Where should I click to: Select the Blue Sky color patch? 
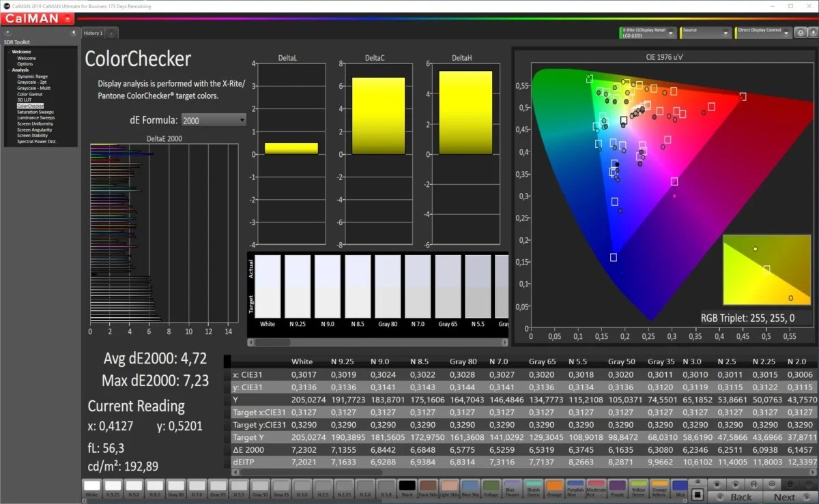point(470,488)
